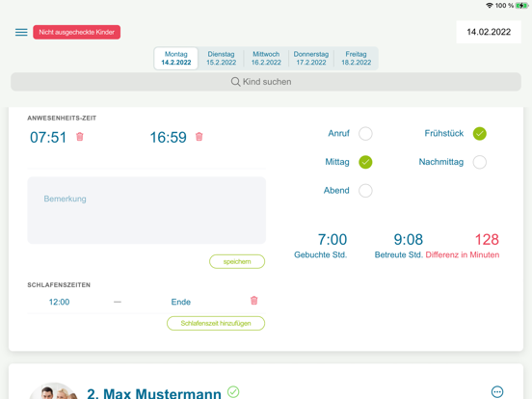Image resolution: width=532 pixels, height=399 pixels.
Task: Open Nicht ausgecheckte Kinder list
Action: [x=77, y=32]
